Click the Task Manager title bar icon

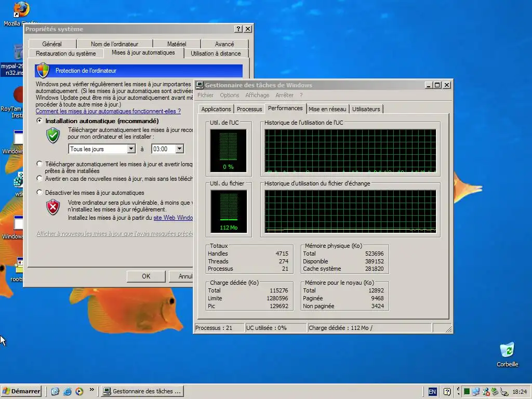click(x=200, y=85)
